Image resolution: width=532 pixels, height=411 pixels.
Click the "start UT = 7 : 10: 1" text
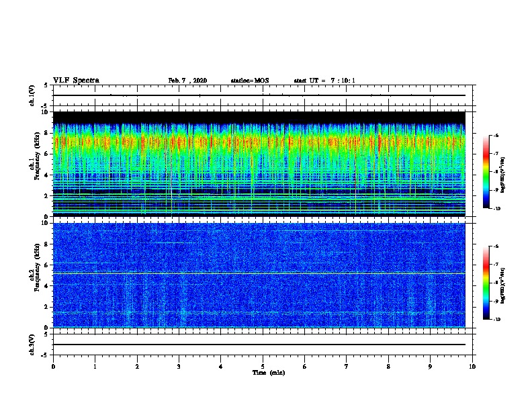(x=324, y=81)
